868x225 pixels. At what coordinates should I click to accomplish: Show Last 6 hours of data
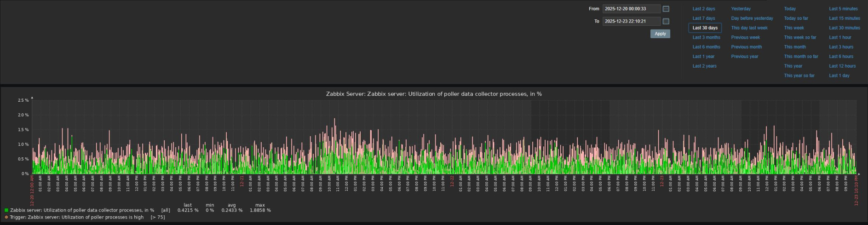[x=841, y=57]
